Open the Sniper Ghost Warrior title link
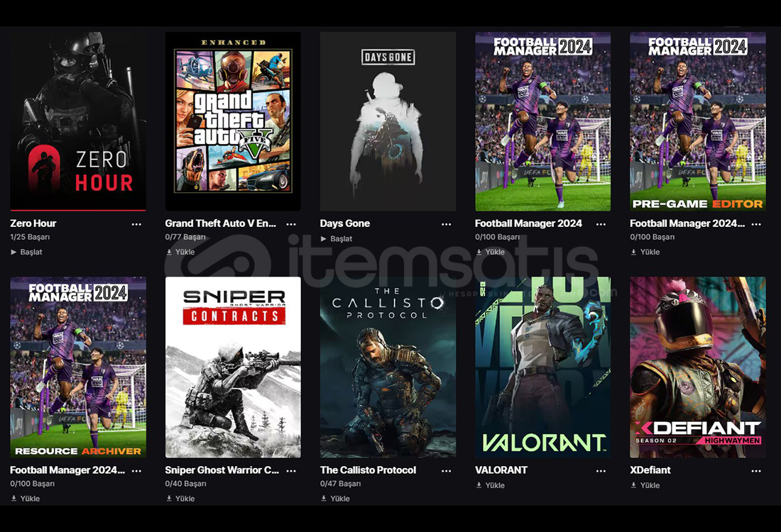 coord(222,470)
